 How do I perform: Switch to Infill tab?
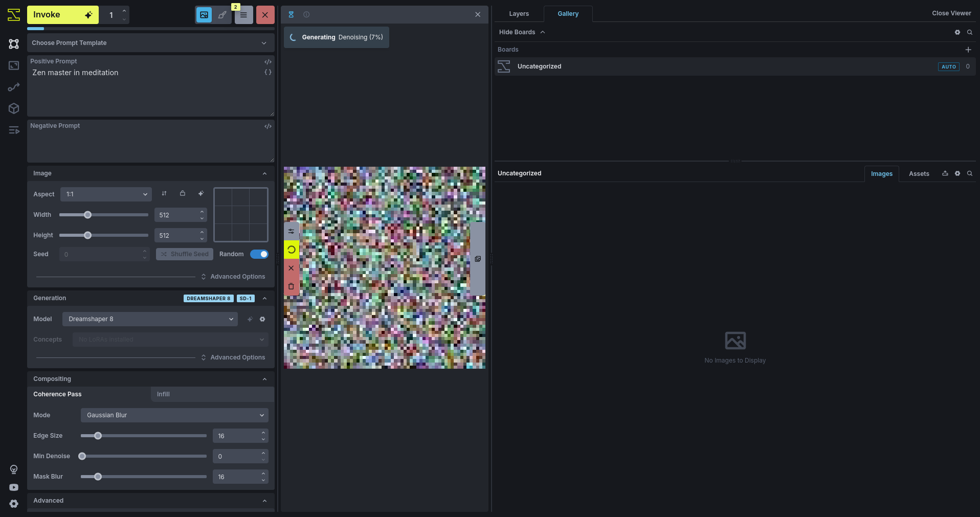tap(212, 394)
